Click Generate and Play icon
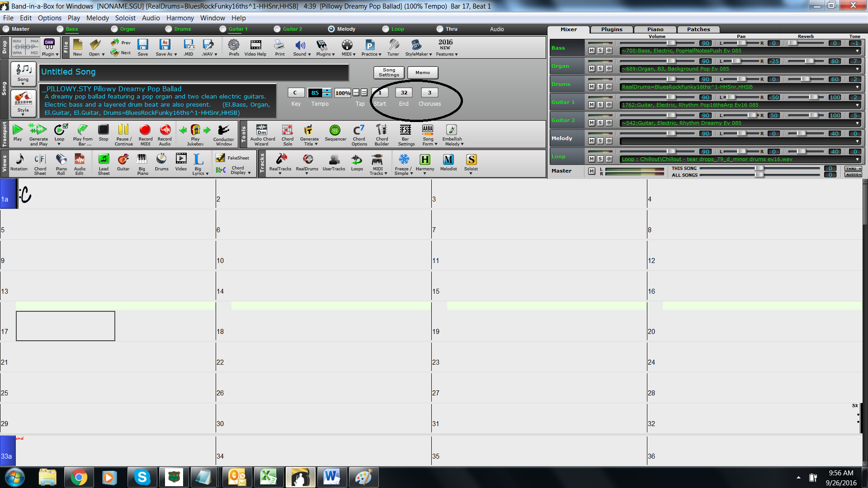 [38, 135]
